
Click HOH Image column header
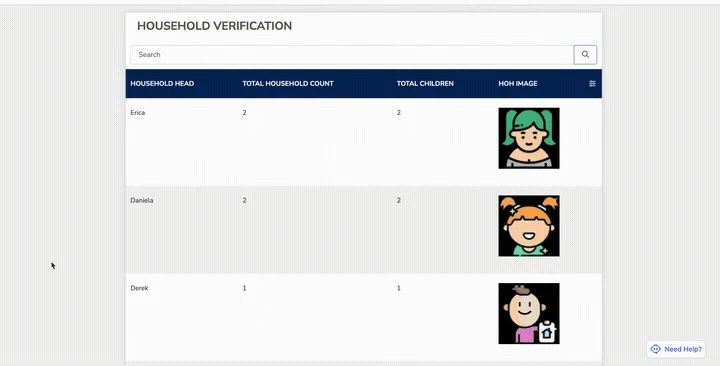pyautogui.click(x=518, y=84)
